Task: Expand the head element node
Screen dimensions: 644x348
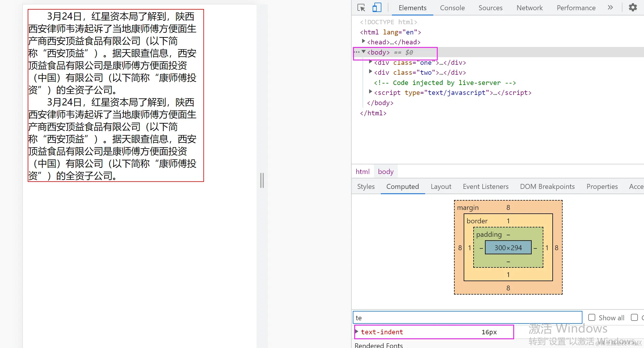Action: (363, 41)
